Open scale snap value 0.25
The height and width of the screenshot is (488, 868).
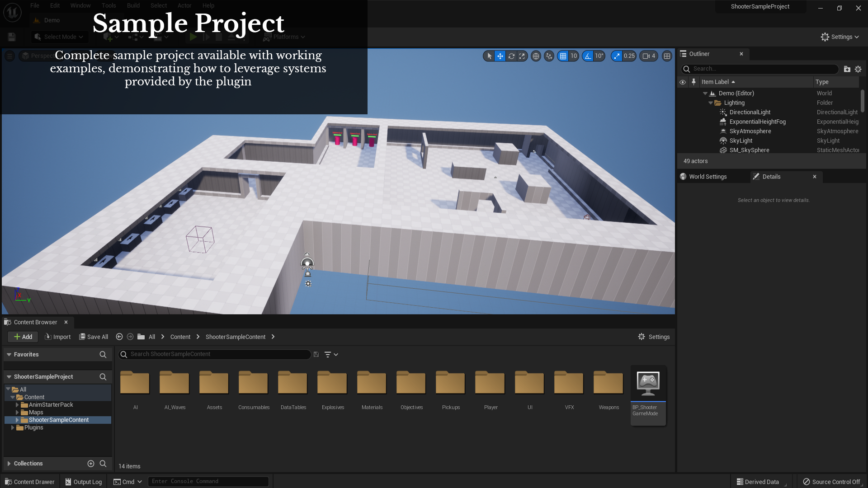tap(629, 56)
